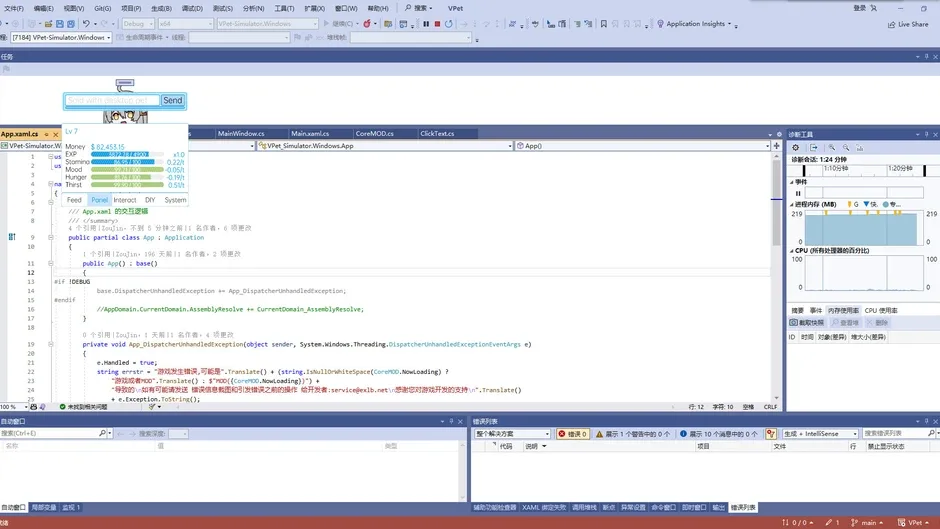Click the Save file toolbar icon
Screen dimensions: 940x529
(59, 24)
